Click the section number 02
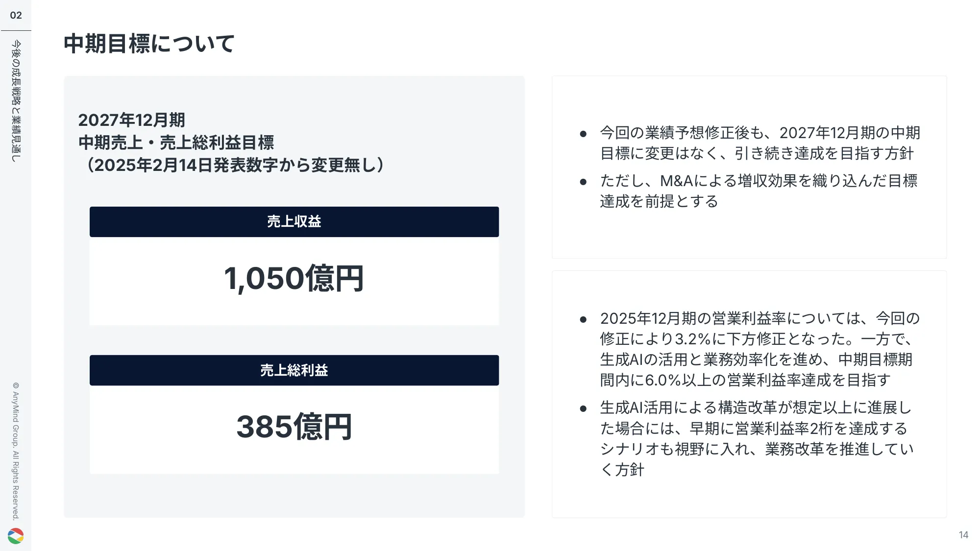The image size is (980, 551). point(16,15)
